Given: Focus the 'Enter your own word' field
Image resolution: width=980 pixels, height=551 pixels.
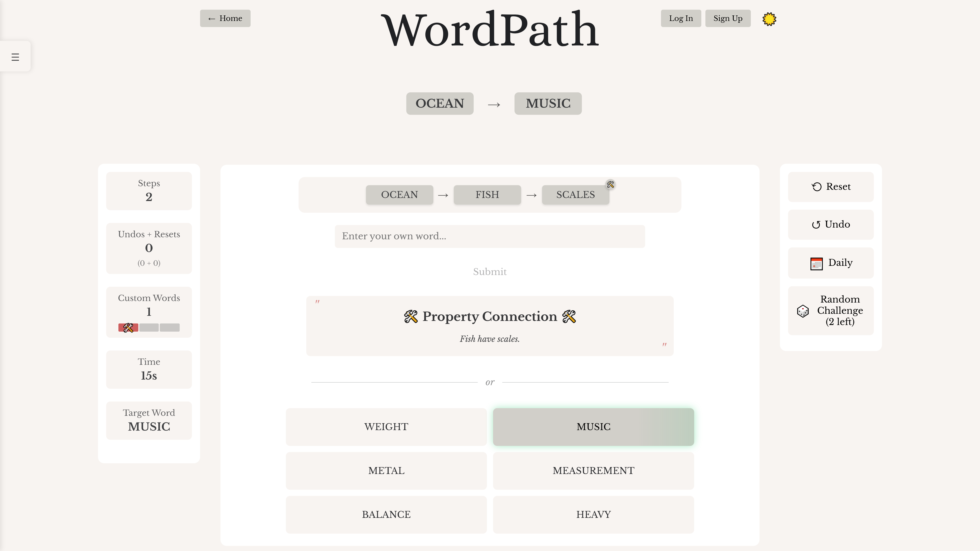Looking at the screenshot, I should [490, 236].
